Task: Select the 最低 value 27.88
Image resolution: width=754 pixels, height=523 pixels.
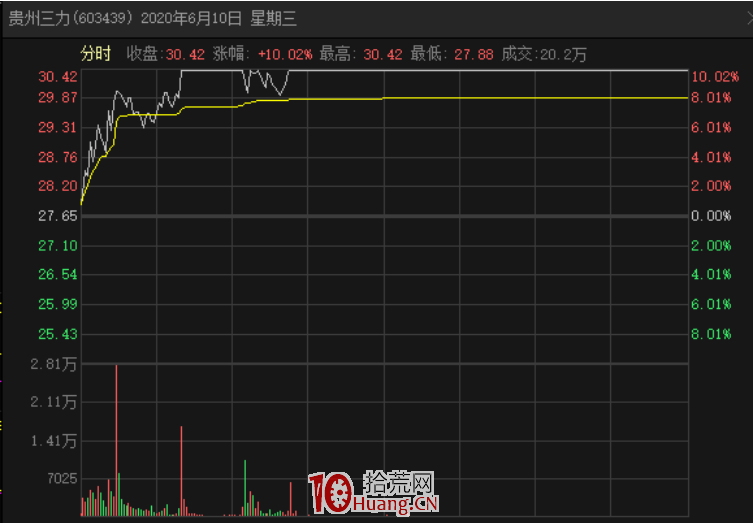Action: 474,54
